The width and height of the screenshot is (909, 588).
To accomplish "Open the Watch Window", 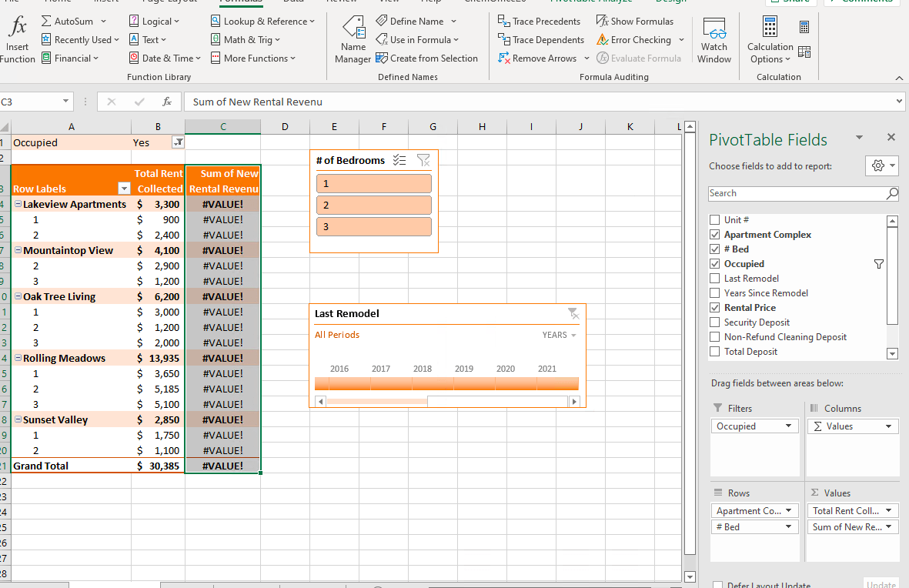I will click(x=713, y=39).
